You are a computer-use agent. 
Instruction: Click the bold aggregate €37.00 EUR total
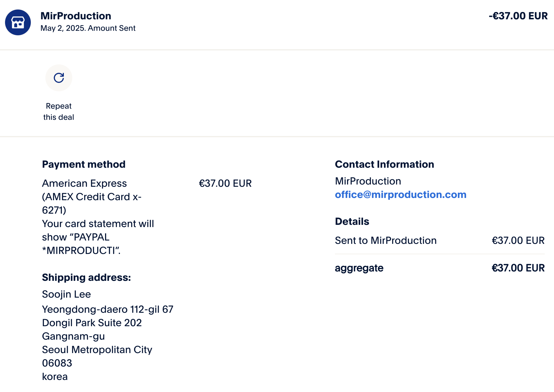(518, 268)
